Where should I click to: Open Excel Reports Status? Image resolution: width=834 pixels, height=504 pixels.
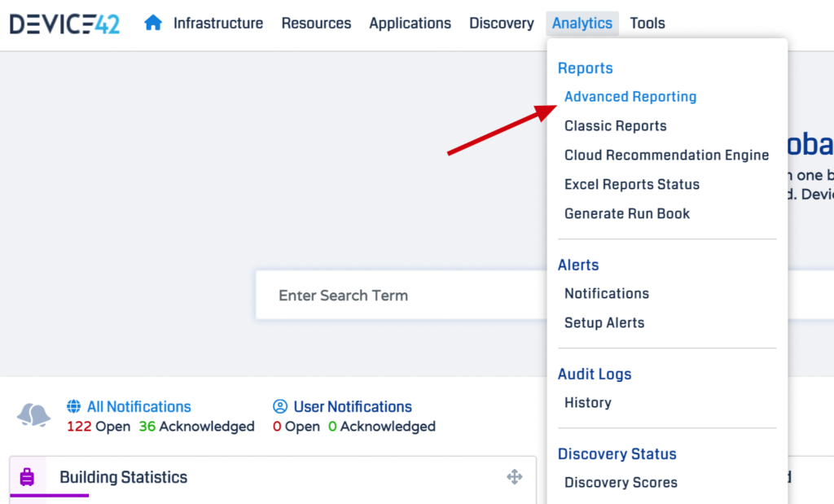632,185
